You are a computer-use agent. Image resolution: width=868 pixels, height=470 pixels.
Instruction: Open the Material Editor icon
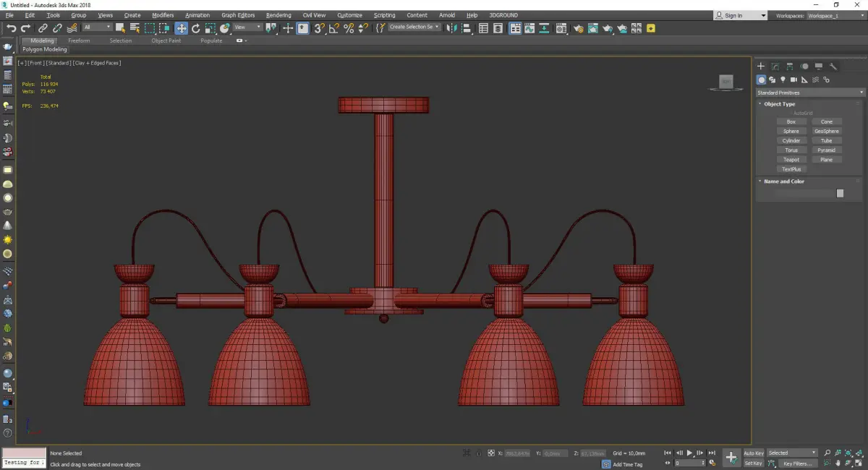click(560, 28)
